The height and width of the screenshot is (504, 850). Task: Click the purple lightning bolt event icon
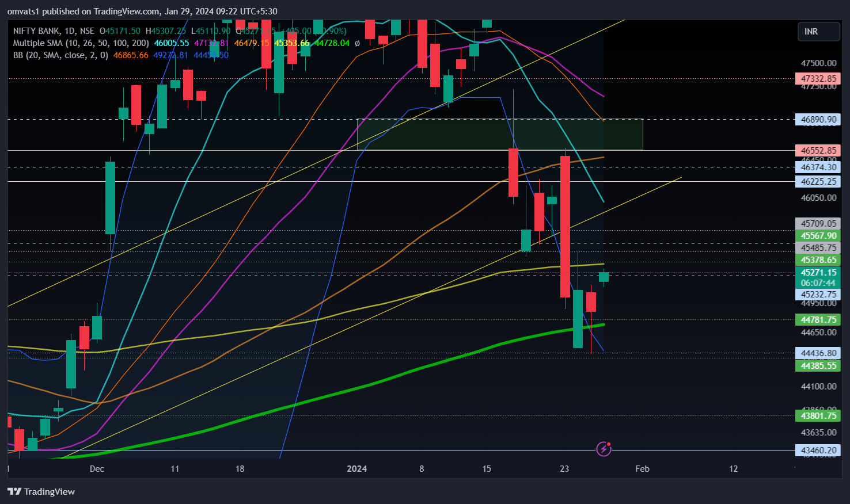(x=604, y=449)
